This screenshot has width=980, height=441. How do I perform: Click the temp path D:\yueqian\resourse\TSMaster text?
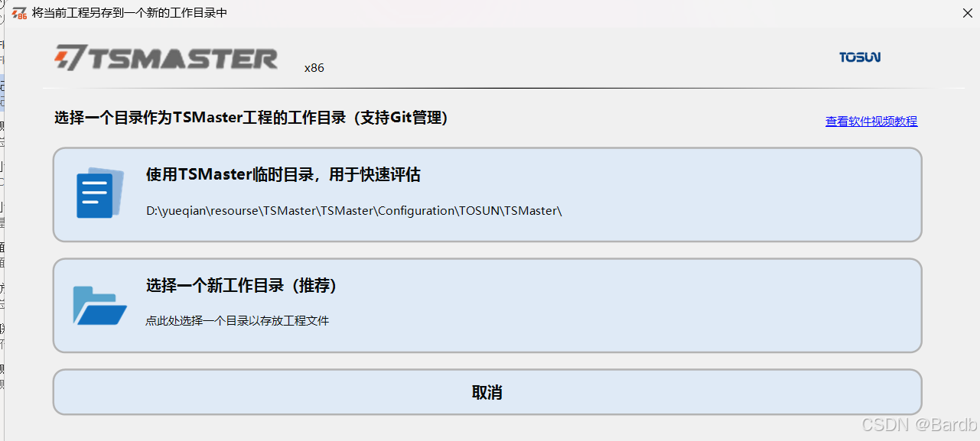click(x=354, y=211)
